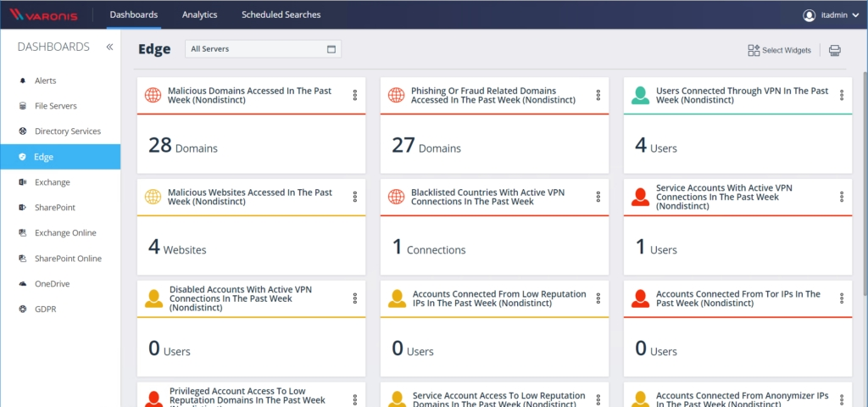Go to SharePoint Online dashboard

click(x=68, y=259)
